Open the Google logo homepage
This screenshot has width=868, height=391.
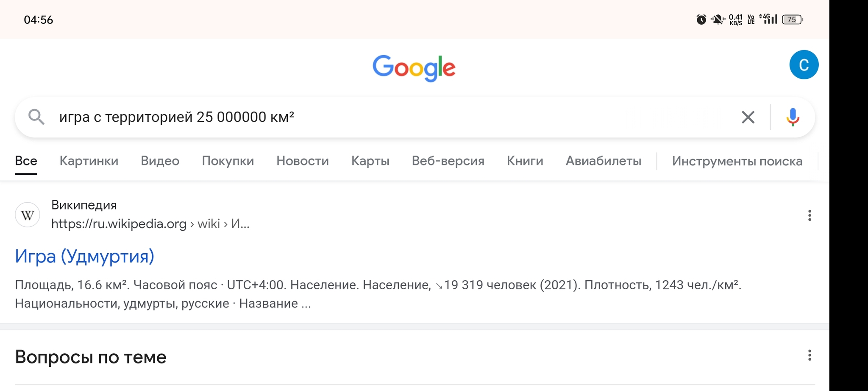pos(414,68)
